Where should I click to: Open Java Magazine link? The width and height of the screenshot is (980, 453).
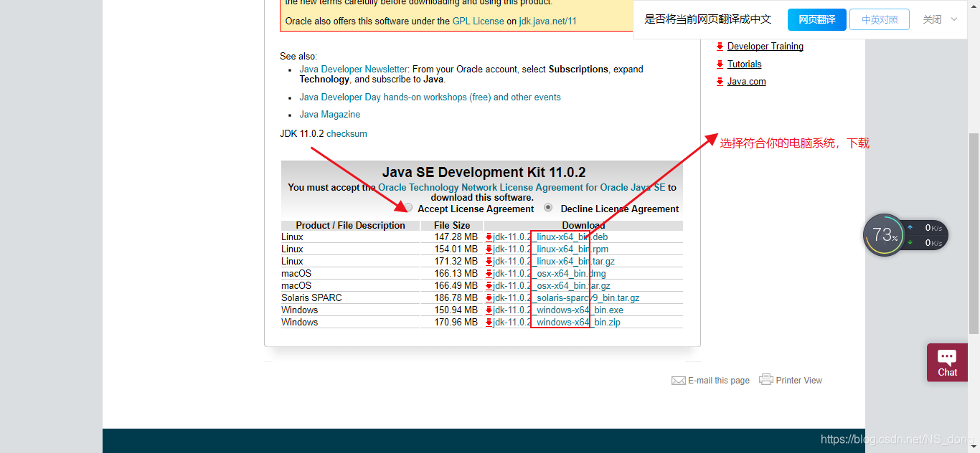(330, 115)
